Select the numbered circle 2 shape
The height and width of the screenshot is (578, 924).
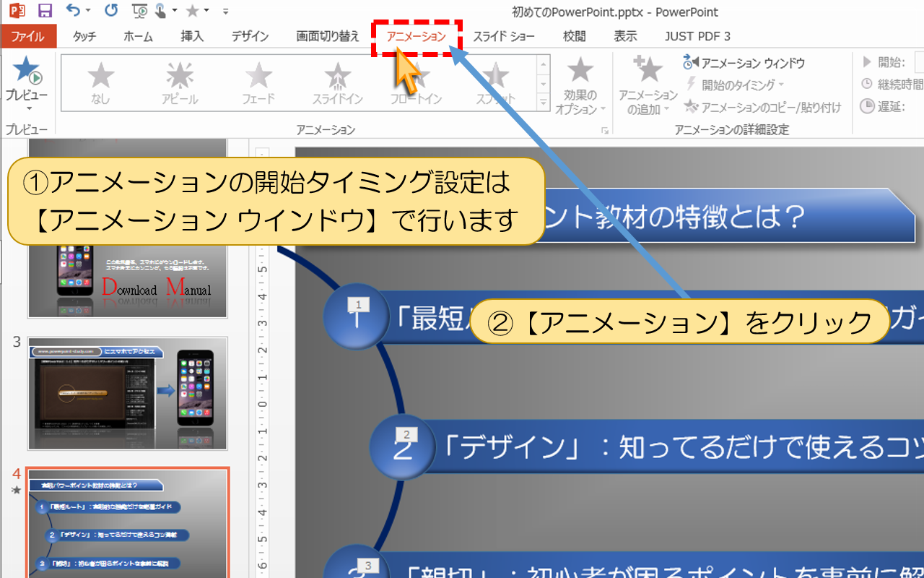click(x=403, y=447)
